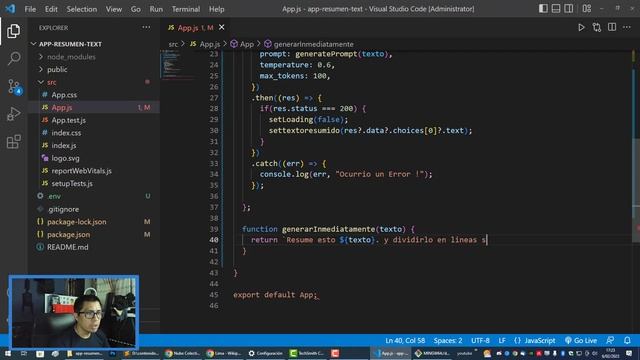Switch to Configuración taskbar window
This screenshot has height=360, width=640.
[266, 353]
